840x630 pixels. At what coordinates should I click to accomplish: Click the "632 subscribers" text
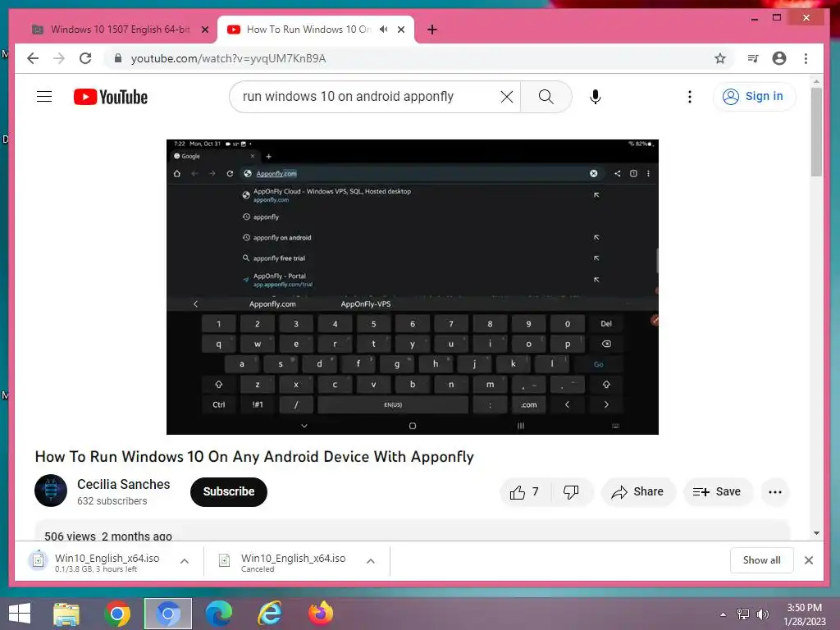pyautogui.click(x=112, y=501)
